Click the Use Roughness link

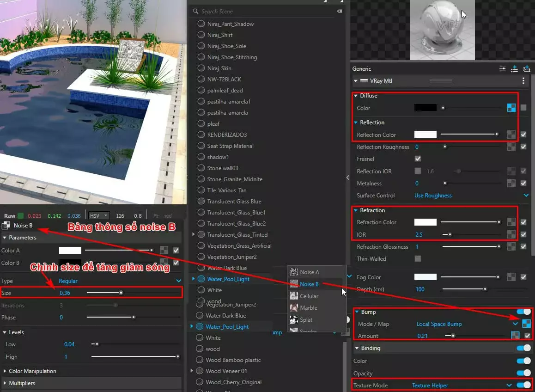[x=432, y=195]
